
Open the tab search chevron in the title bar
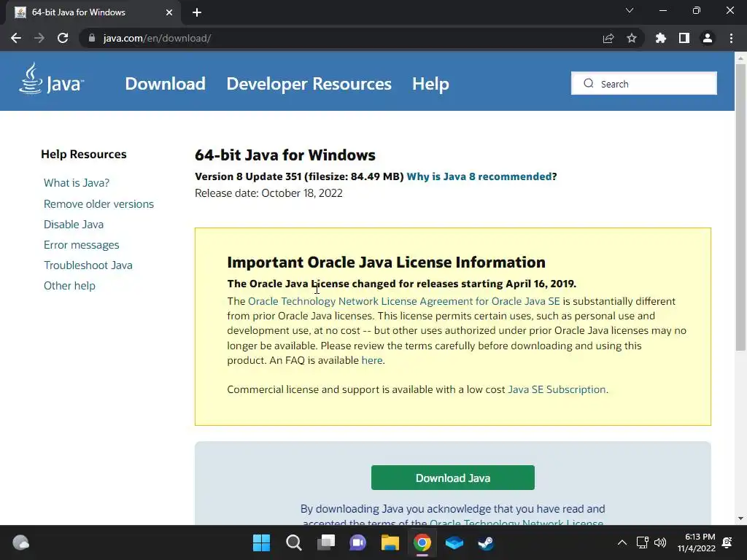(630, 10)
